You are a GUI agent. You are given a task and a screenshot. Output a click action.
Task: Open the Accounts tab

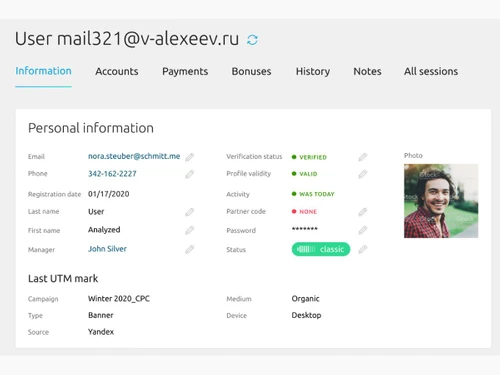click(x=117, y=71)
